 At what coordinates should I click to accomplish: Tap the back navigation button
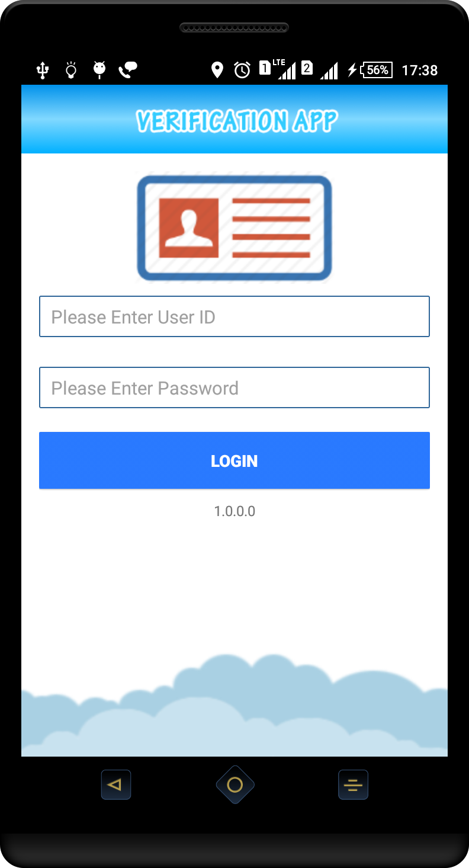point(116,785)
